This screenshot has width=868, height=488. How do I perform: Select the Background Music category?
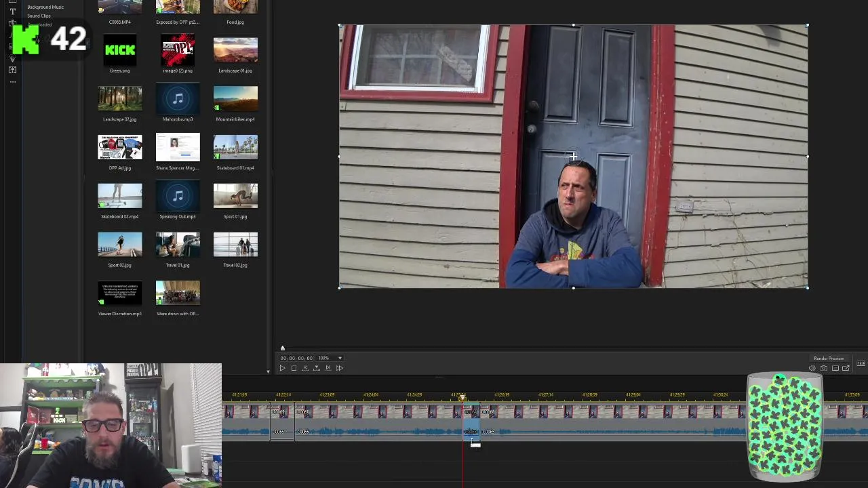[x=45, y=7]
